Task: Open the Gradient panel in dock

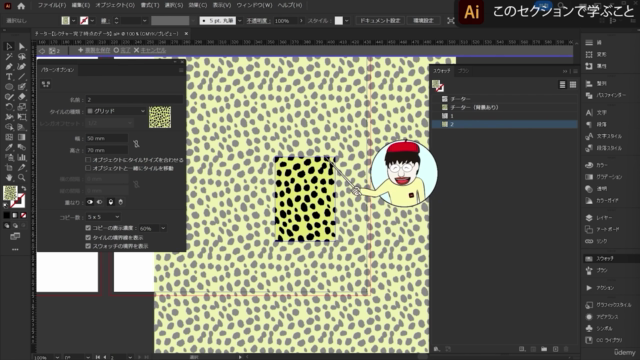Action: coord(589,177)
